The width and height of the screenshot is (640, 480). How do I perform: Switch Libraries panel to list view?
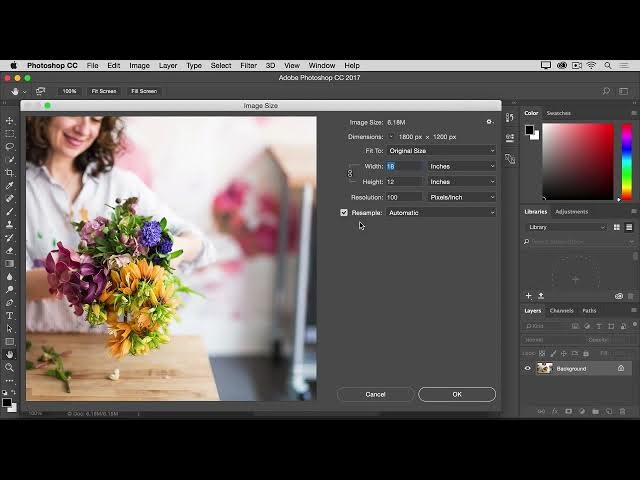[630, 227]
